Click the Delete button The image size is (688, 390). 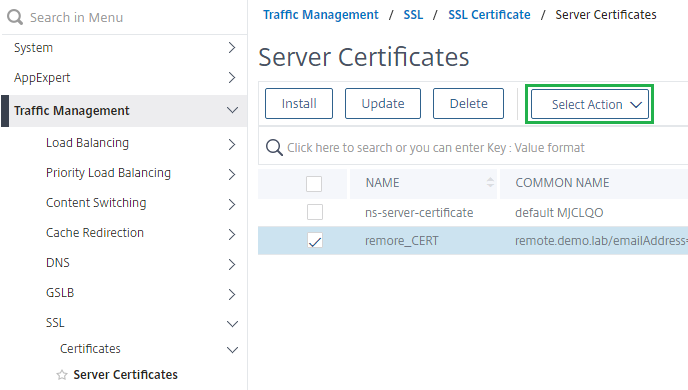coord(468,104)
